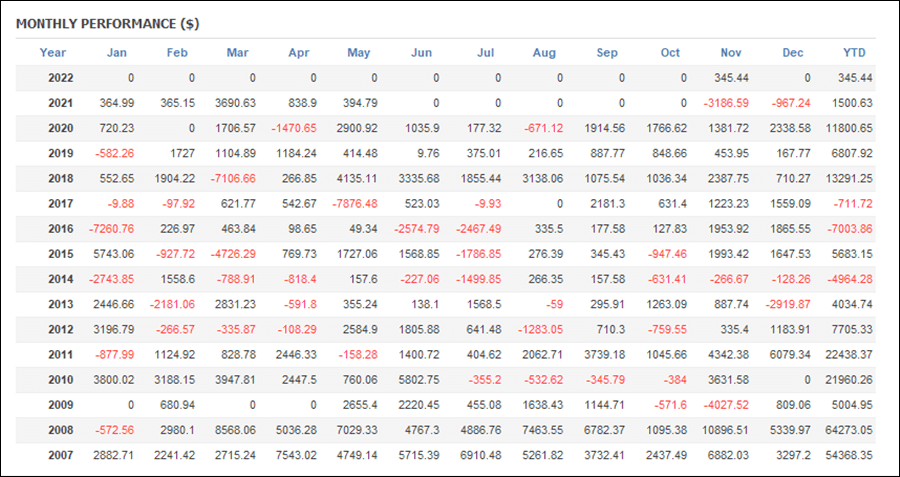Click the Monthly Performance ($) heading
Image resolution: width=900 pixels, height=477 pixels.
(107, 24)
